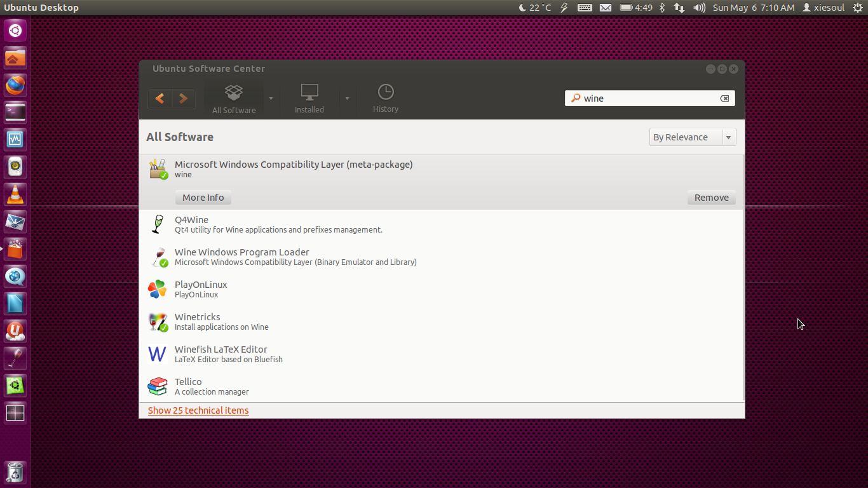This screenshot has width=868, height=488.
Task: Select the Winefish LaTeX Editor title
Action: click(221, 349)
